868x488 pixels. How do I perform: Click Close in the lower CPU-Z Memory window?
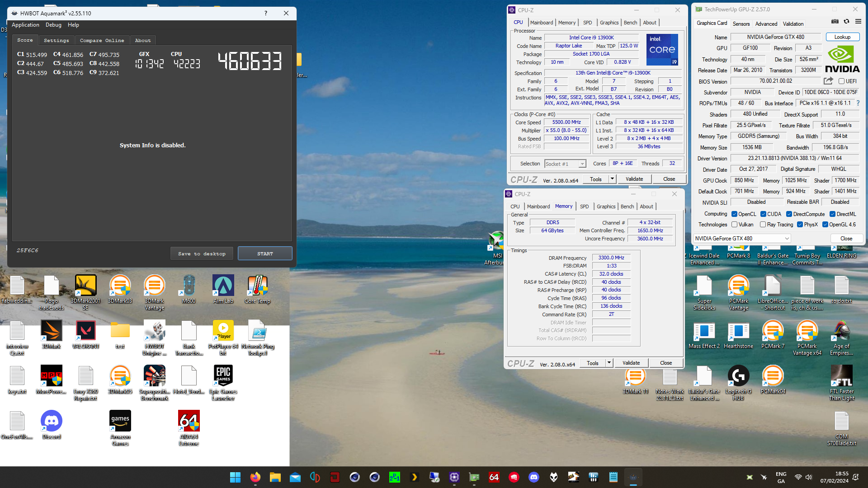[666, 363]
